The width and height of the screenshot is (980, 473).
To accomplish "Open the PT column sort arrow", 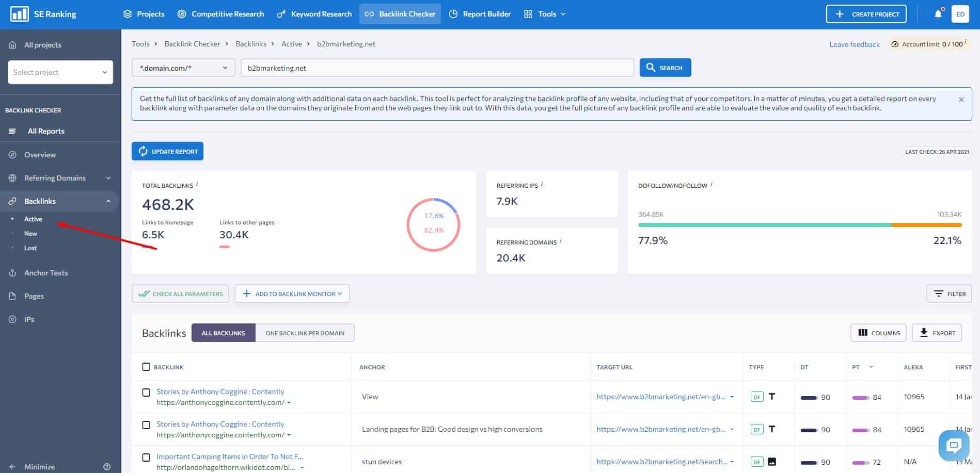I will click(871, 367).
